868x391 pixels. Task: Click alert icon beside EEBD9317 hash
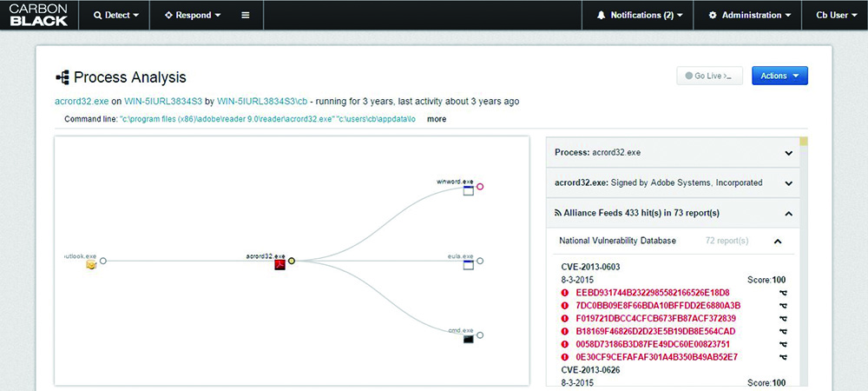565,293
